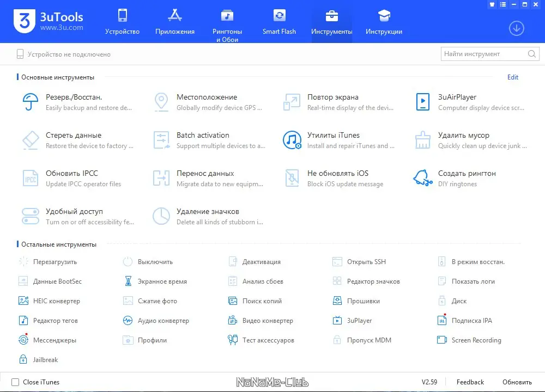Screen dimensions: 545x392
Task: Click В режим восстан. tool
Action: 471,262
